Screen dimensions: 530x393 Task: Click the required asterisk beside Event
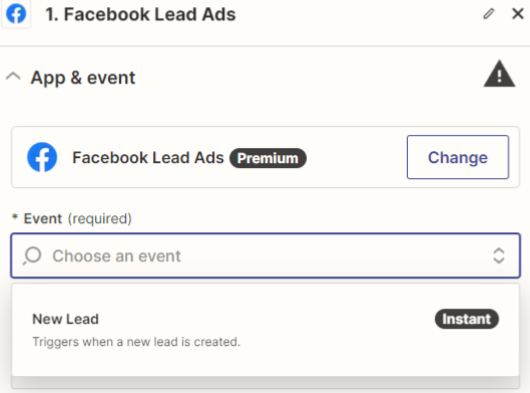[x=15, y=217]
